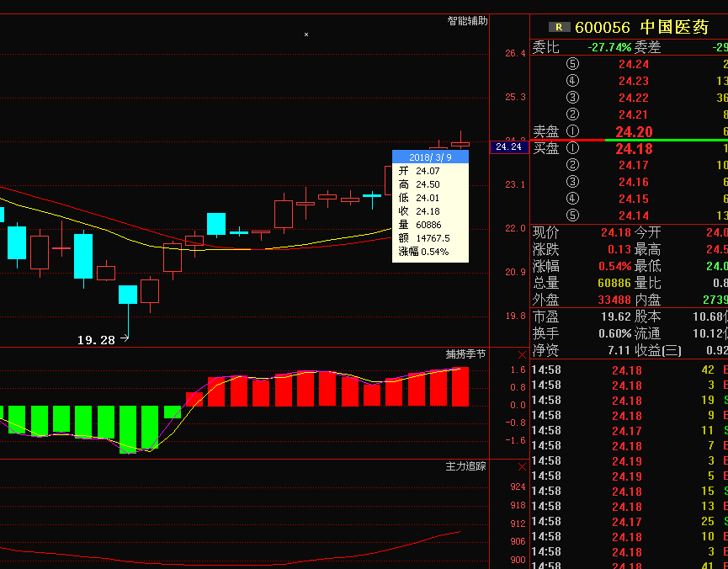
Task: Click the 19.28 low price annotation
Action: click(96, 340)
